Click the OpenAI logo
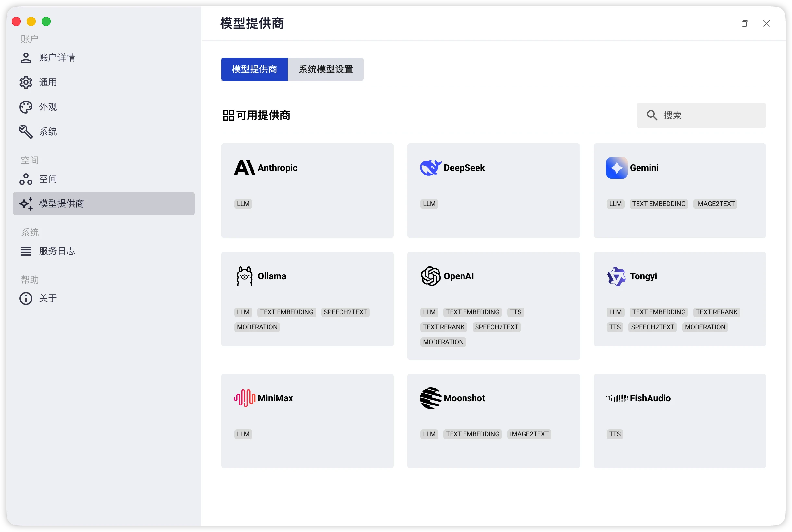Screen dimensions: 792x532 [431, 276]
